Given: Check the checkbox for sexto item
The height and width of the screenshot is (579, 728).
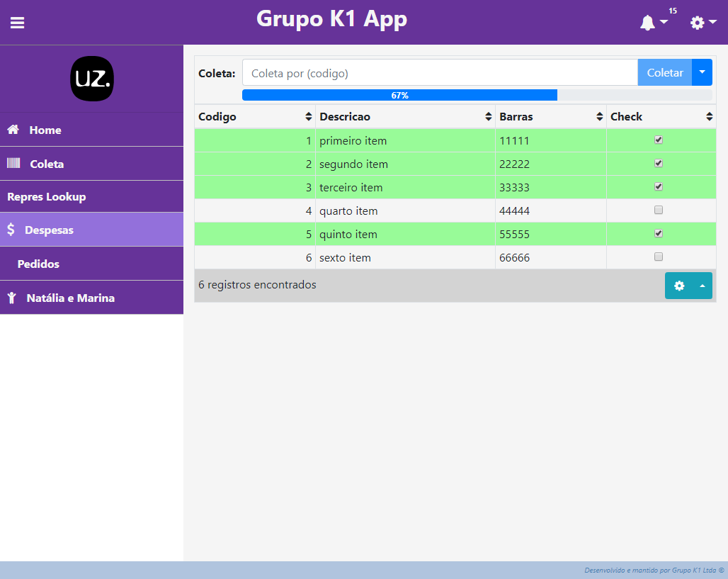Looking at the screenshot, I should point(659,257).
